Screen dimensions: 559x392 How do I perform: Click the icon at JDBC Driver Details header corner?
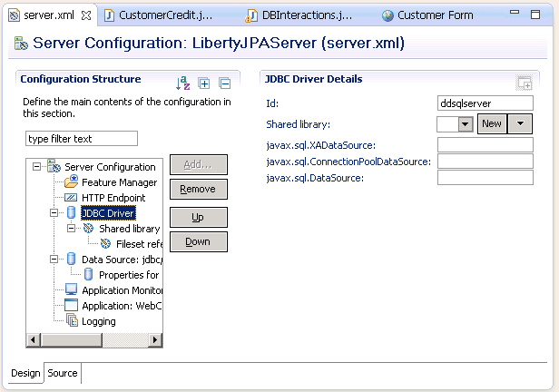click(524, 83)
